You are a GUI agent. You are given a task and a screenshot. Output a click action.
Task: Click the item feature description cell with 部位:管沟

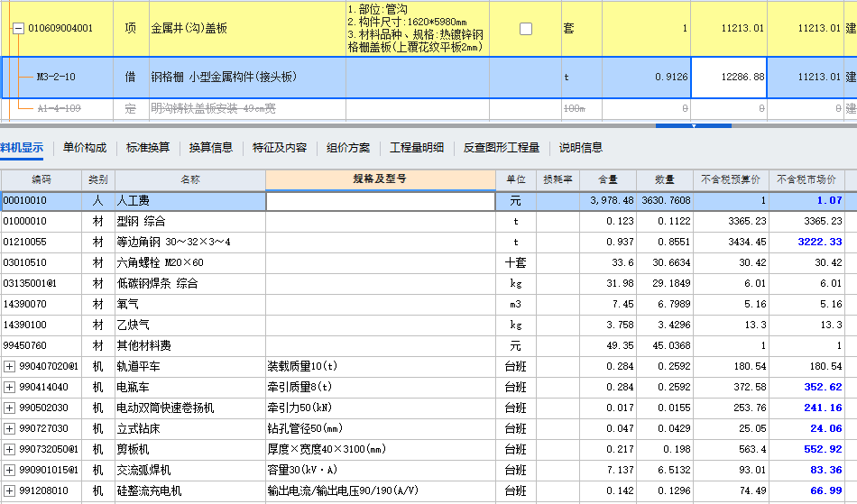[418, 28]
